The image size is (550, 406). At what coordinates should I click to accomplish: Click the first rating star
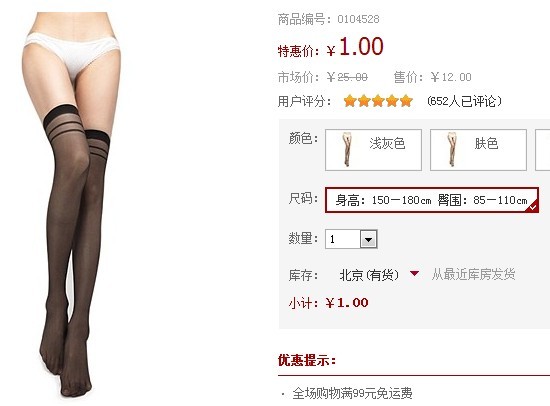pyautogui.click(x=350, y=101)
